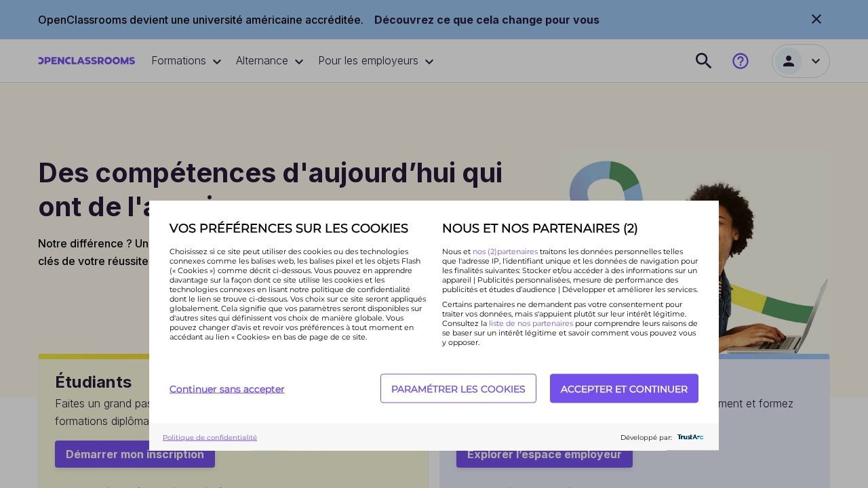
Task: Open the Pour les employeurs dropdown
Action: click(376, 61)
